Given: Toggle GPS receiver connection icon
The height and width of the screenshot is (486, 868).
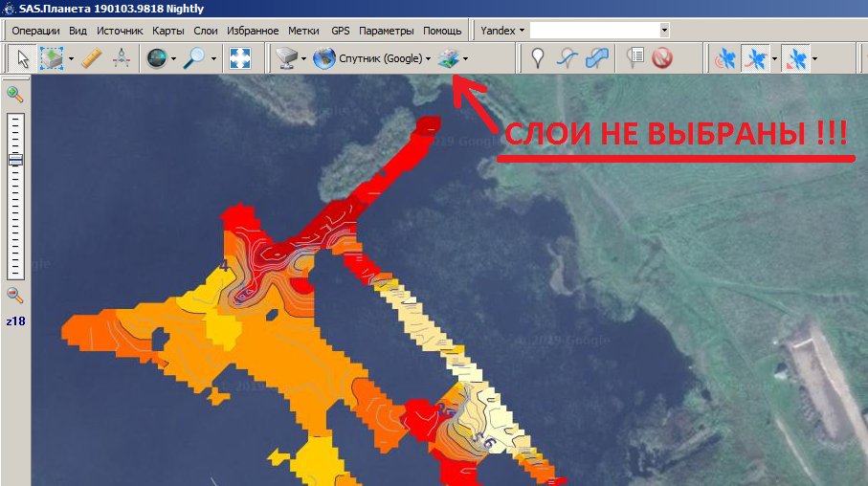Looking at the screenshot, I should pos(725,59).
